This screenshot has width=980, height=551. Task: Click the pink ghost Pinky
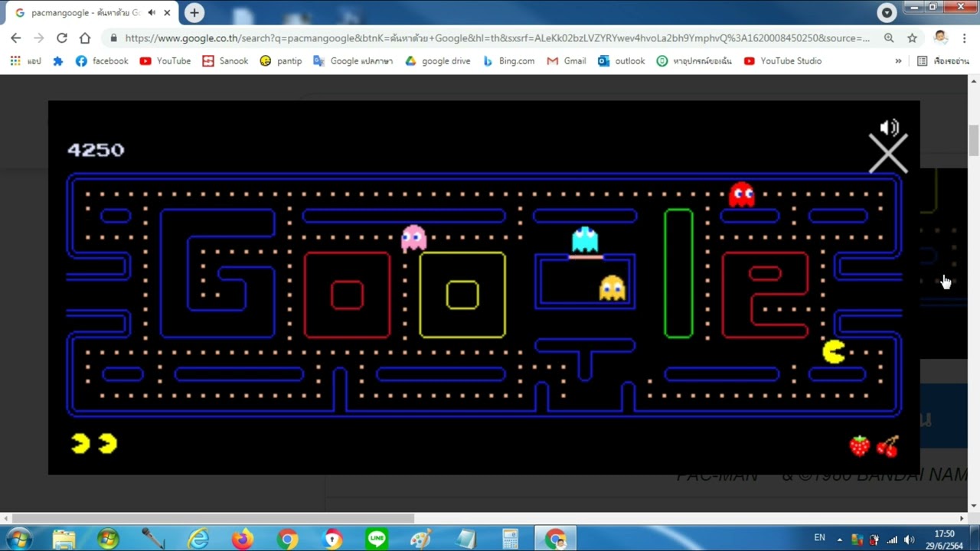(413, 238)
